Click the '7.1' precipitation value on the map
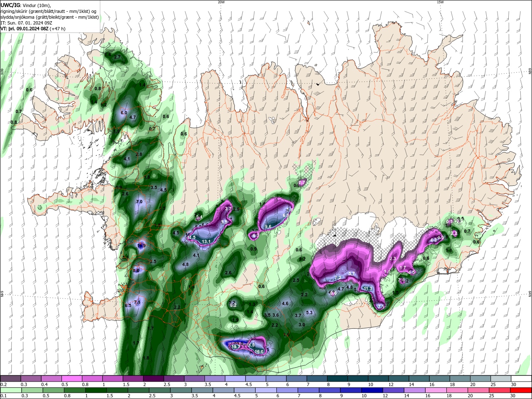532x399 pixels. pos(137,302)
